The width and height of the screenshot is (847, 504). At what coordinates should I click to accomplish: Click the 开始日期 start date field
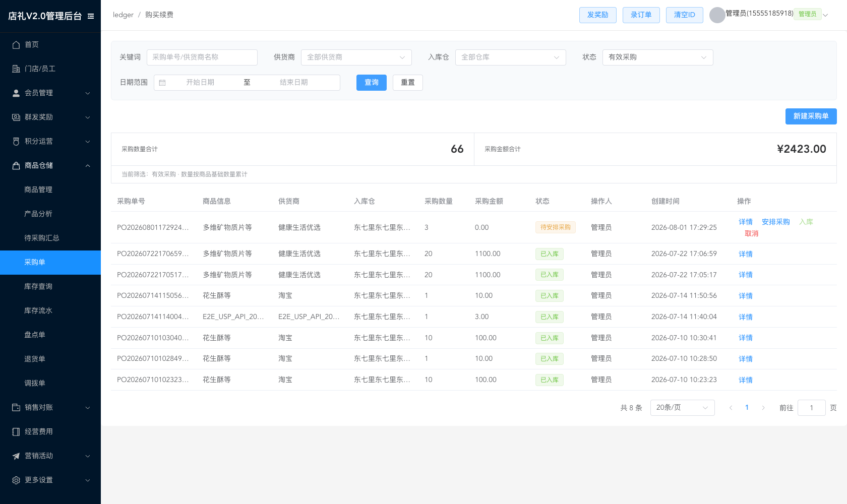coord(200,83)
